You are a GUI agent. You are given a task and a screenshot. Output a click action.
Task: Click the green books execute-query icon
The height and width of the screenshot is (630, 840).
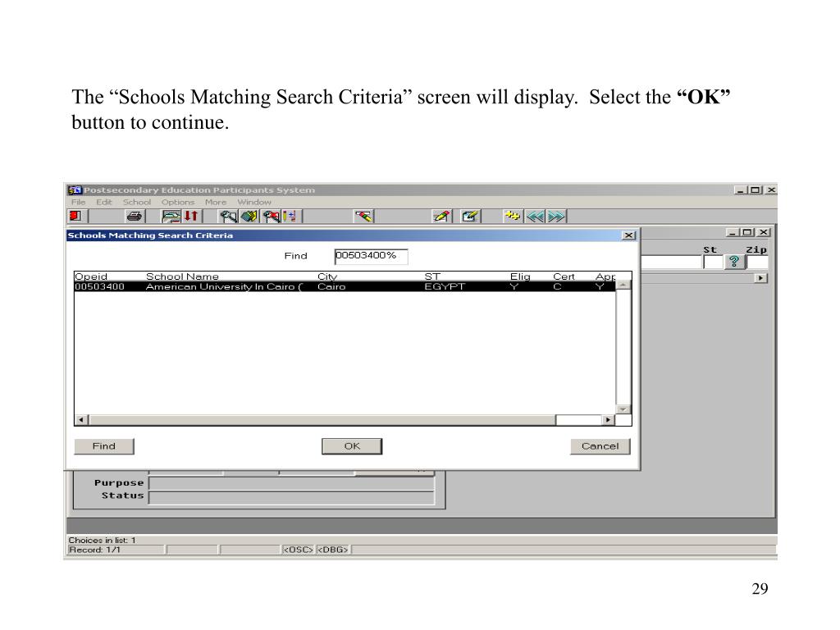click(249, 216)
